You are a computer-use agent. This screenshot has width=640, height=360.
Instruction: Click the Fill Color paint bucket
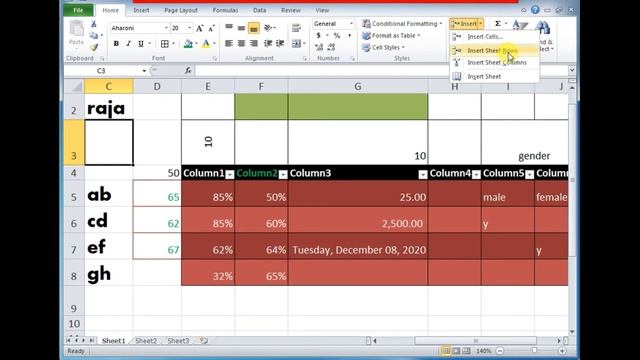point(188,44)
